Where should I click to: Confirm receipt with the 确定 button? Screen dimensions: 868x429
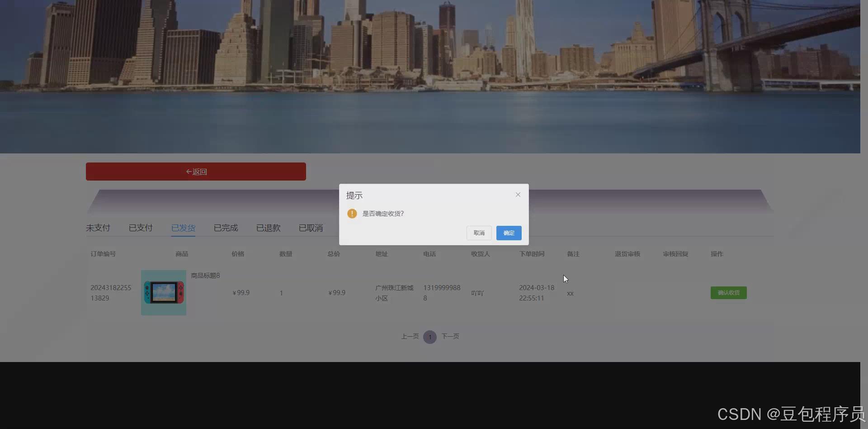pos(509,233)
